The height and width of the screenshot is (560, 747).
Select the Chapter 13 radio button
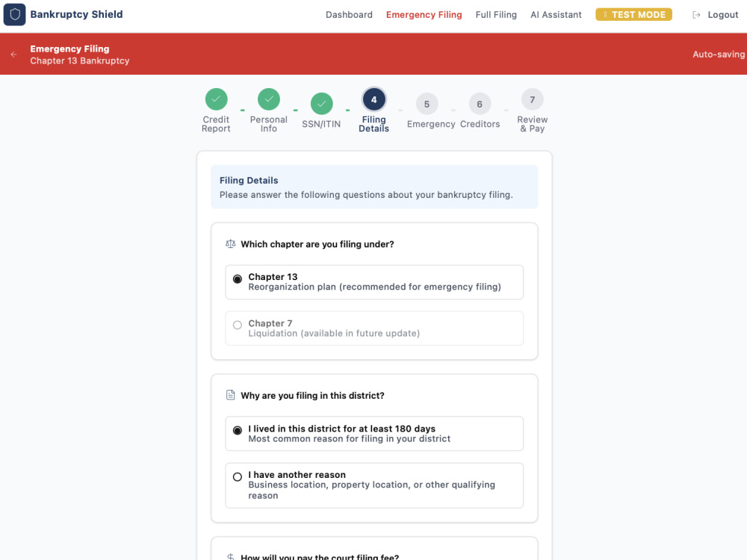click(x=238, y=279)
